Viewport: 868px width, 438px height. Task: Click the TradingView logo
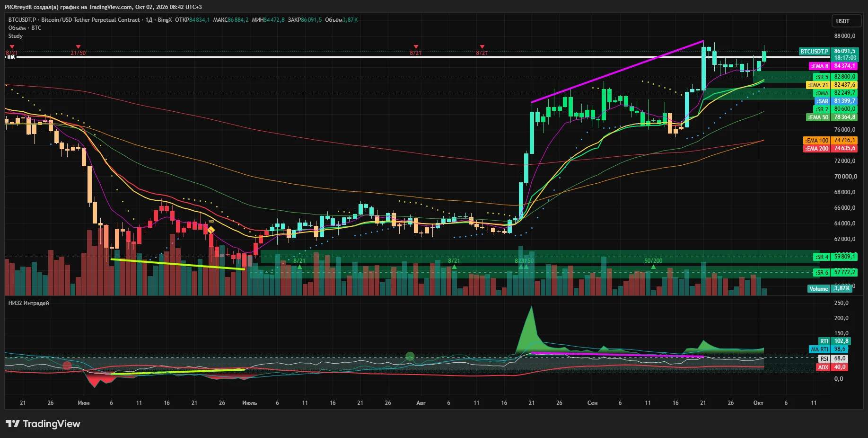coord(43,424)
